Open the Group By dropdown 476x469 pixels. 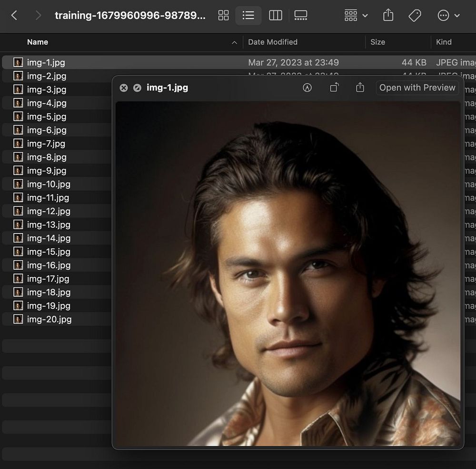click(x=356, y=16)
